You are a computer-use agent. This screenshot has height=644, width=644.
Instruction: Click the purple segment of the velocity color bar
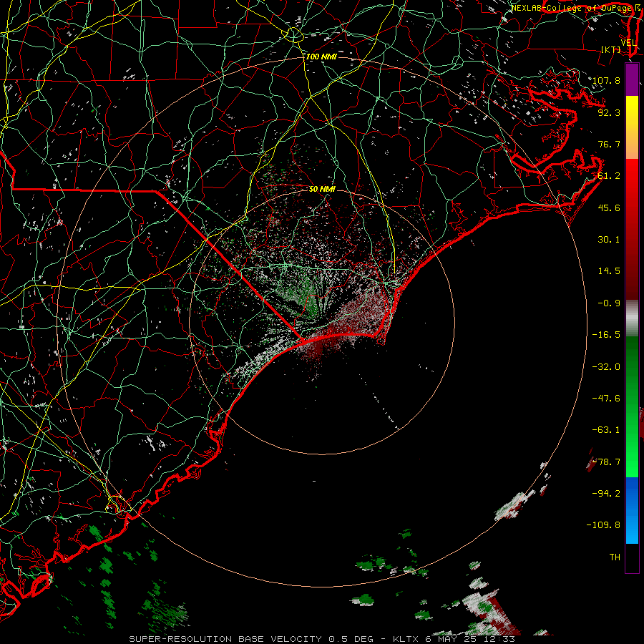click(x=632, y=79)
